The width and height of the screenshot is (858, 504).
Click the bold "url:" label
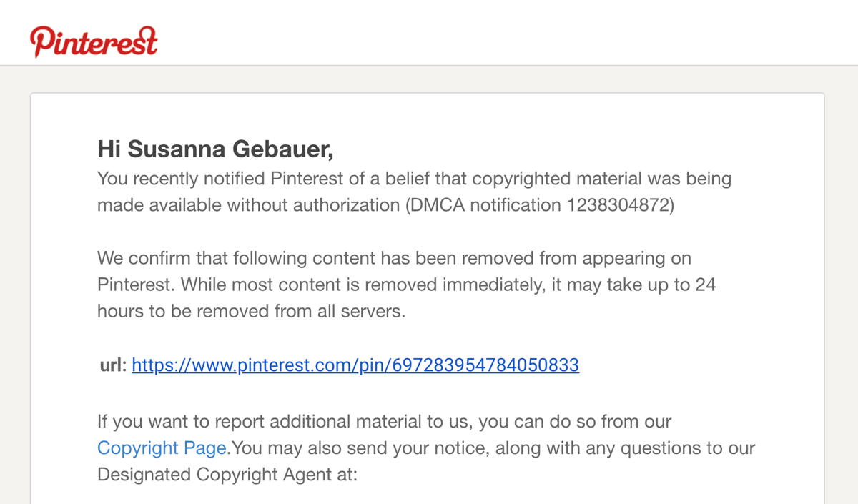click(113, 365)
